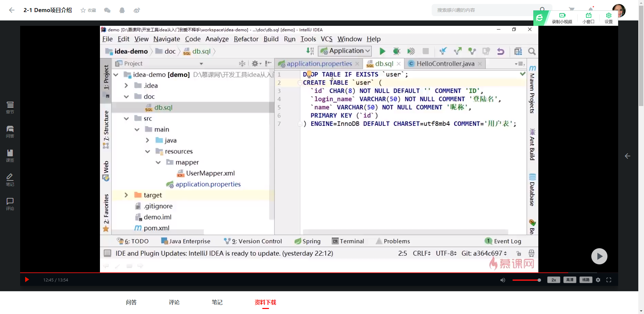644x314 pixels.
Task: Open the Web tool window
Action: [106, 171]
